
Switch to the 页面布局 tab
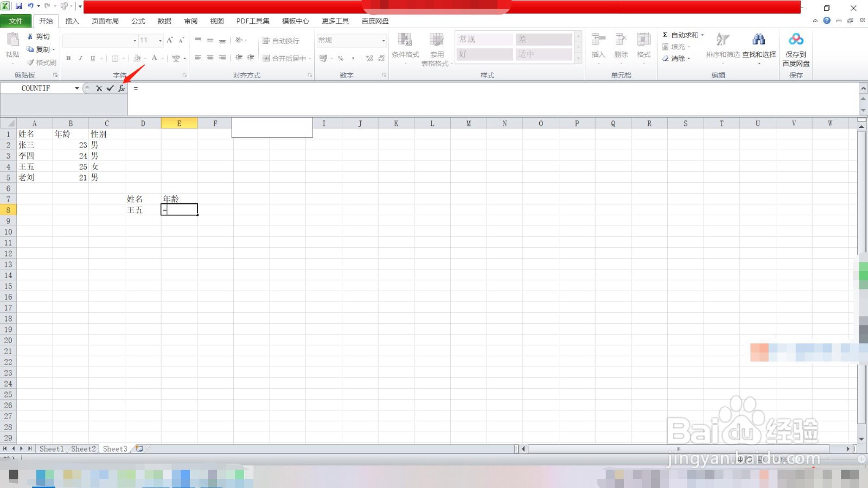point(105,21)
